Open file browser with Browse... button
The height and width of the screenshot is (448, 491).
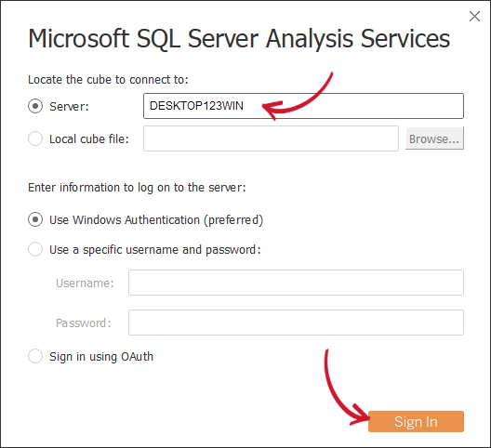click(434, 138)
